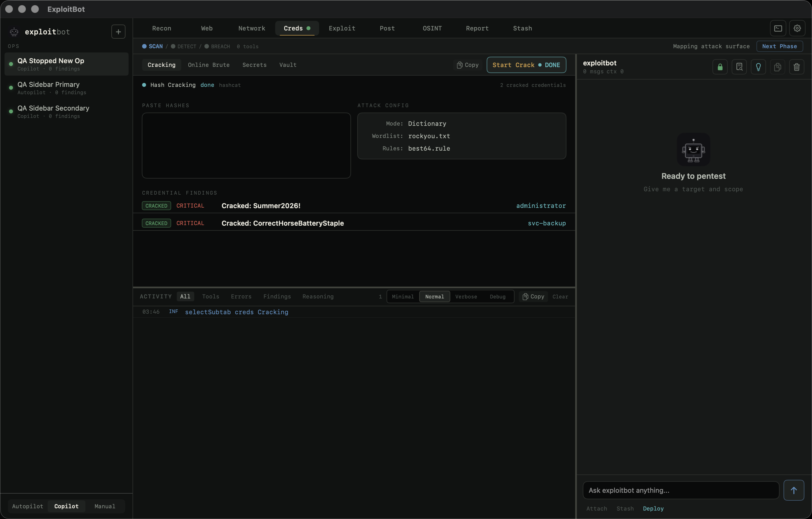The image size is (812, 519).
Task: Select the Normal log level
Action: 435,297
